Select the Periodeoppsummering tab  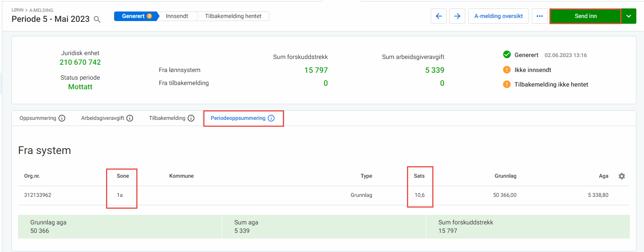[238, 118]
